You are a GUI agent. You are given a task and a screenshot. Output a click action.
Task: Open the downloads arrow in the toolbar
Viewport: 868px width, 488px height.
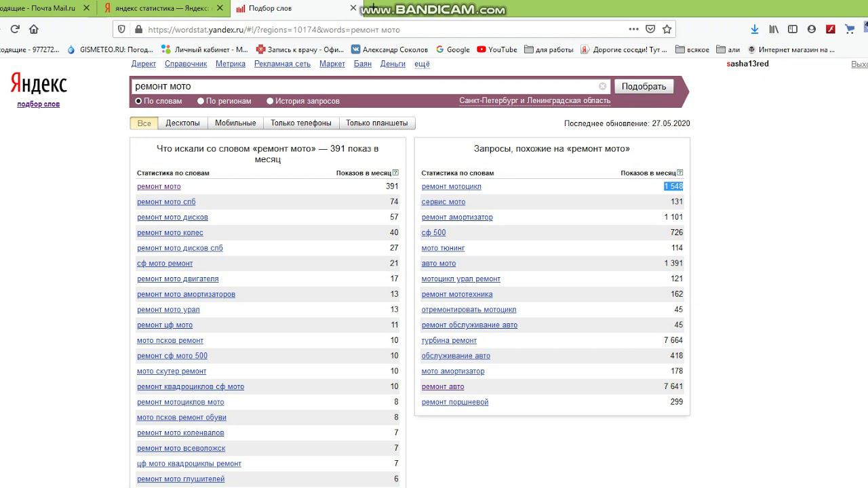point(755,29)
